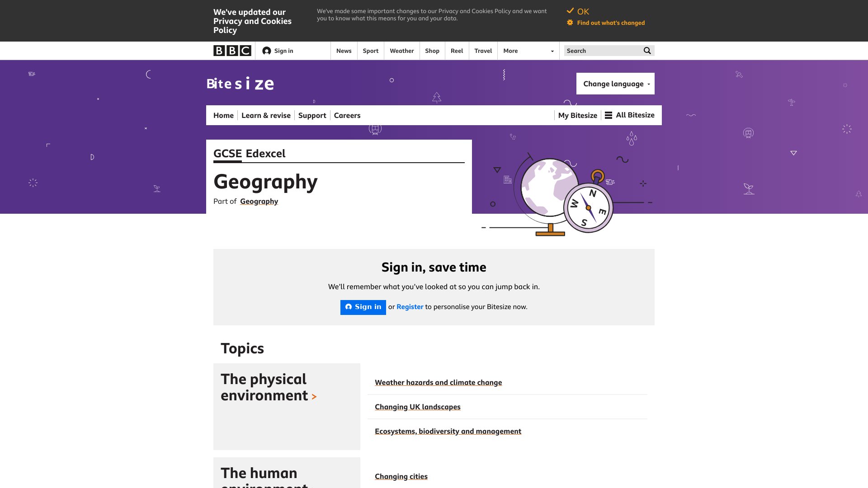The image size is (868, 488).
Task: Open Weather hazards and climate change topic
Action: click(x=438, y=382)
